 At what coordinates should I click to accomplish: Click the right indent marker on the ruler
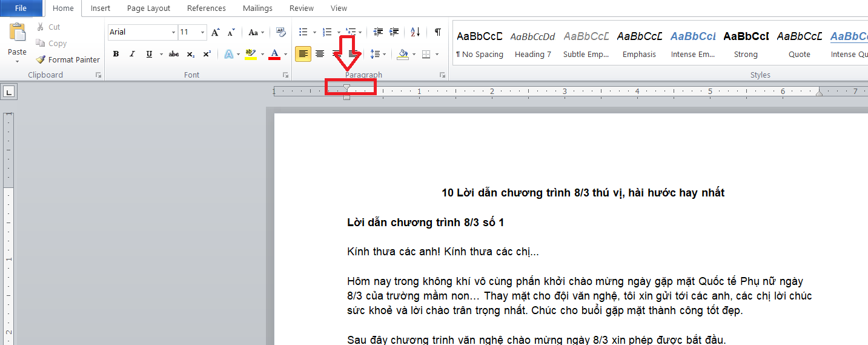(x=819, y=93)
